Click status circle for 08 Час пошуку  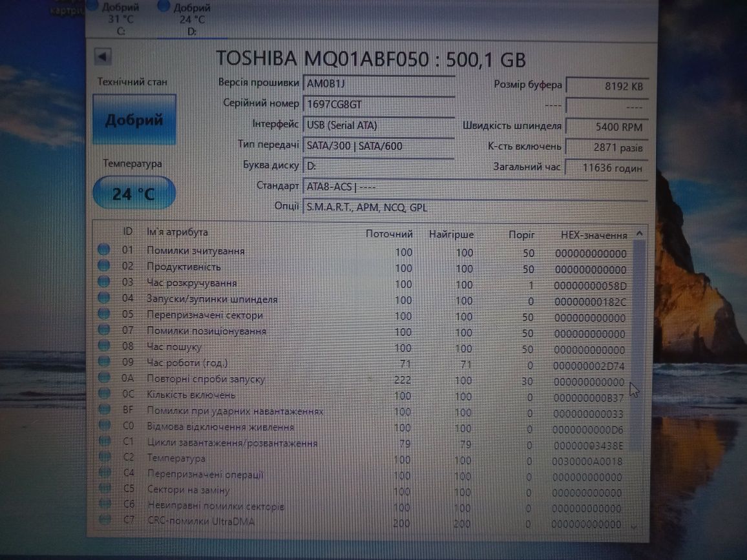point(104,346)
